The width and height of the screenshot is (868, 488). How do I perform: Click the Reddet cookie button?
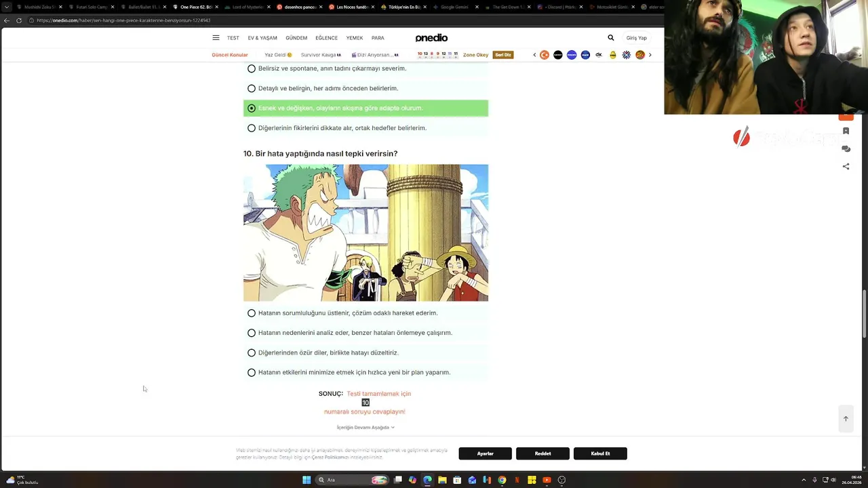click(542, 453)
